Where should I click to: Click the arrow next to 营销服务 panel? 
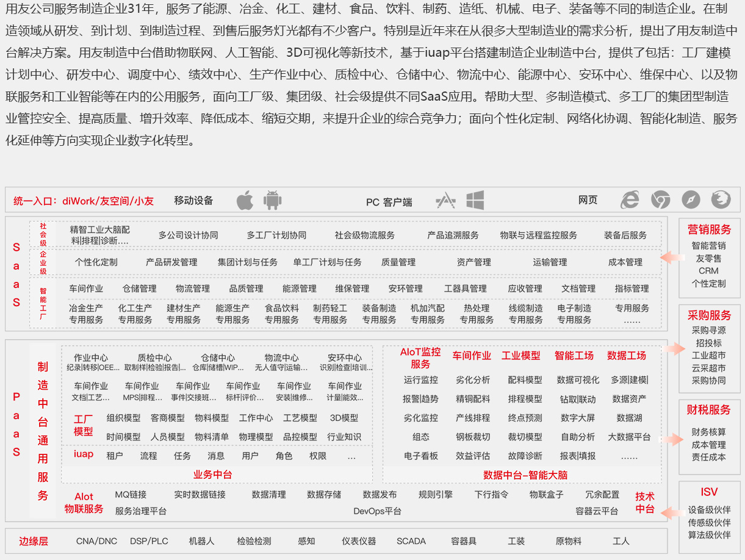pyautogui.click(x=670, y=257)
